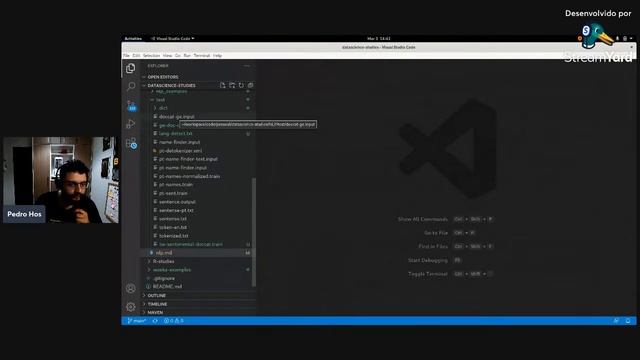Open the Go menu
640x360 pixels.
(x=178, y=56)
